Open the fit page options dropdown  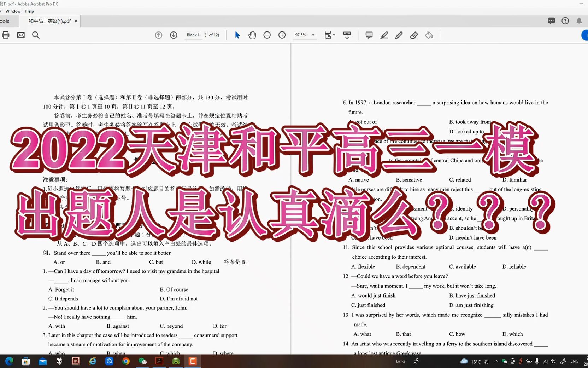tap(330, 35)
